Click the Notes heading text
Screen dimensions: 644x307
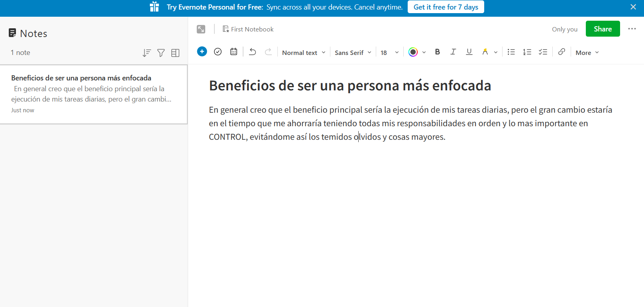pos(33,33)
